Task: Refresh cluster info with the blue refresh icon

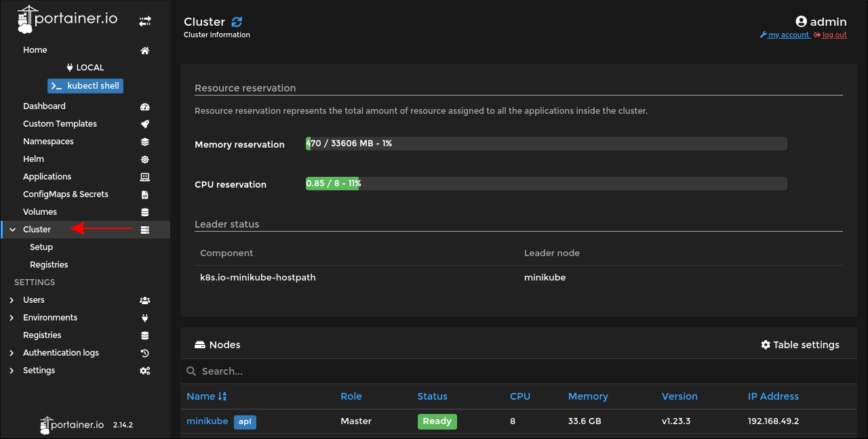Action: (237, 22)
